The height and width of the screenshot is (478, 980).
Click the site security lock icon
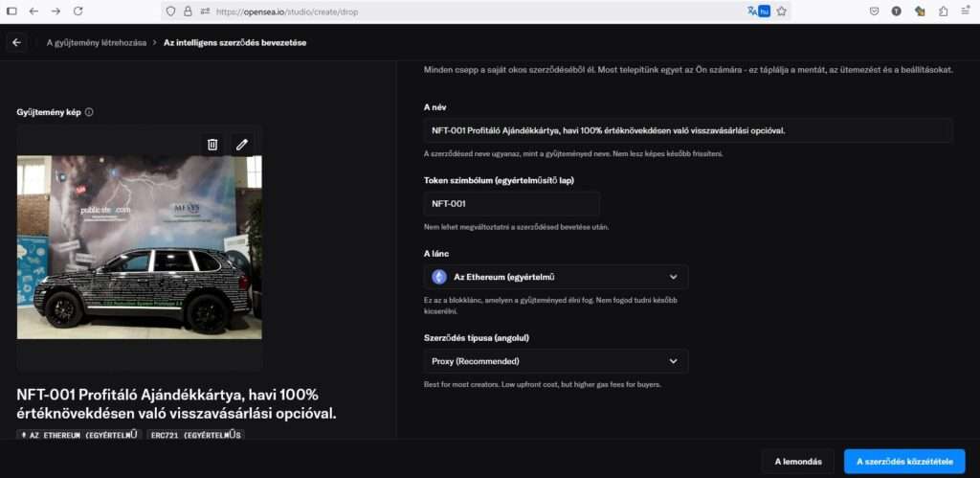click(188, 11)
